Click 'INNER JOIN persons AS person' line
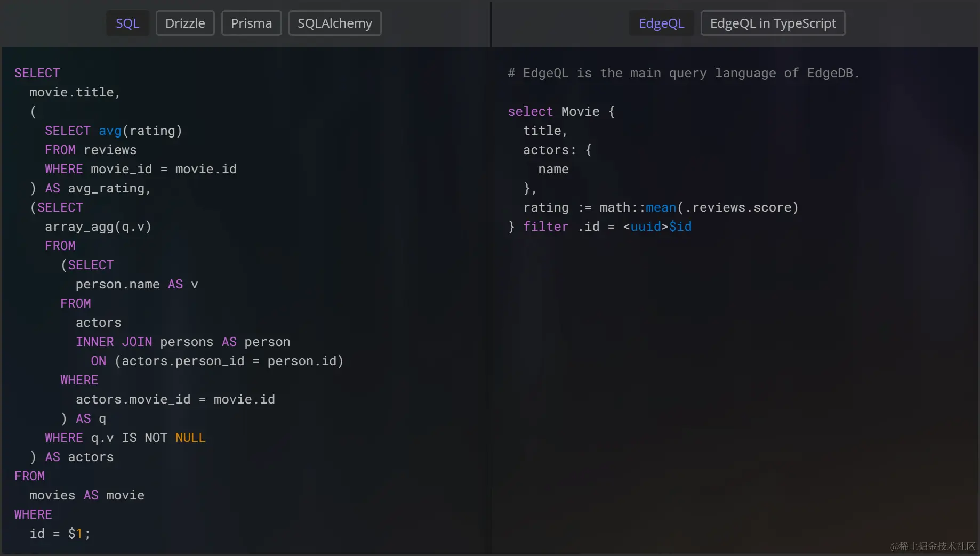The image size is (980, 556). (x=183, y=342)
